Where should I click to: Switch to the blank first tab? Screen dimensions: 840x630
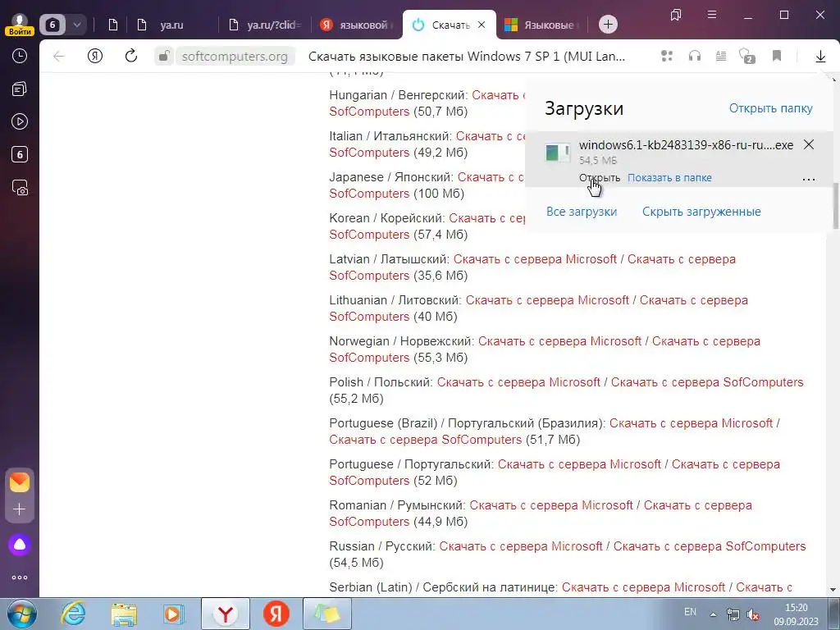[113, 25]
